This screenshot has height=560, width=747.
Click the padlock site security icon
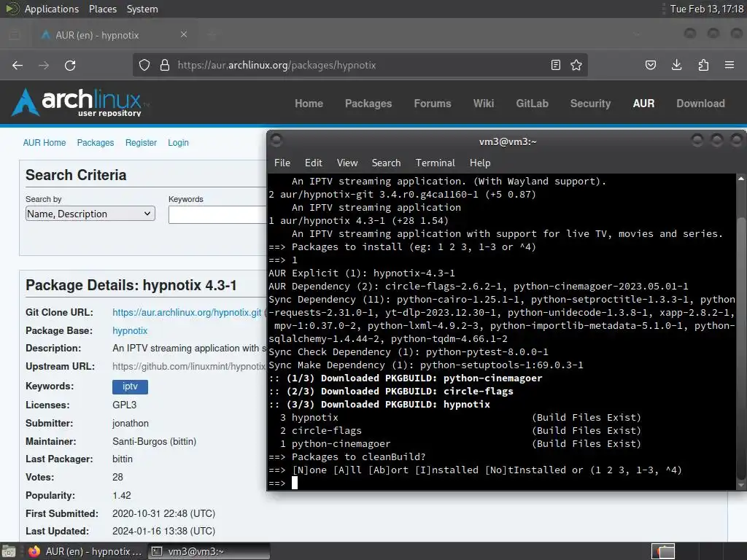coord(165,65)
